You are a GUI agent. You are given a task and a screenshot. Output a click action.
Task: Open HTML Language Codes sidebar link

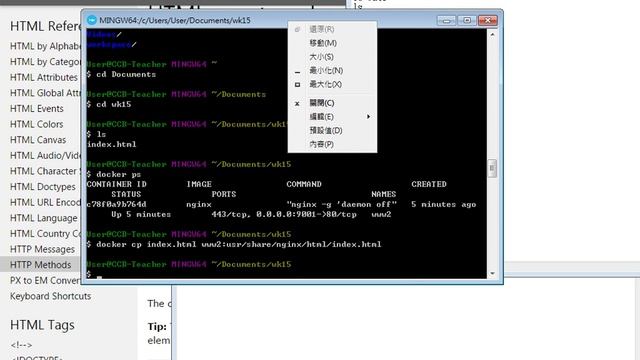pyautogui.click(x=44, y=218)
